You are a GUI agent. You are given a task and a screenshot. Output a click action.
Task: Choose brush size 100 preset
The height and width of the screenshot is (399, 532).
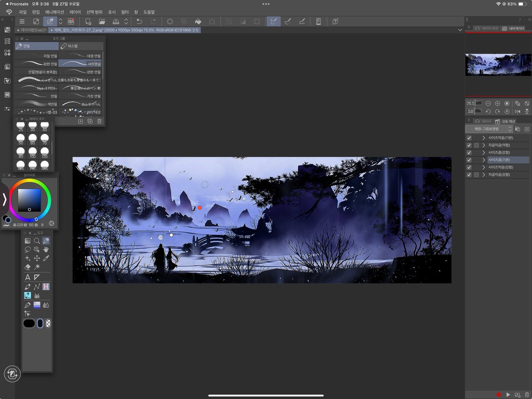[x=32, y=152]
